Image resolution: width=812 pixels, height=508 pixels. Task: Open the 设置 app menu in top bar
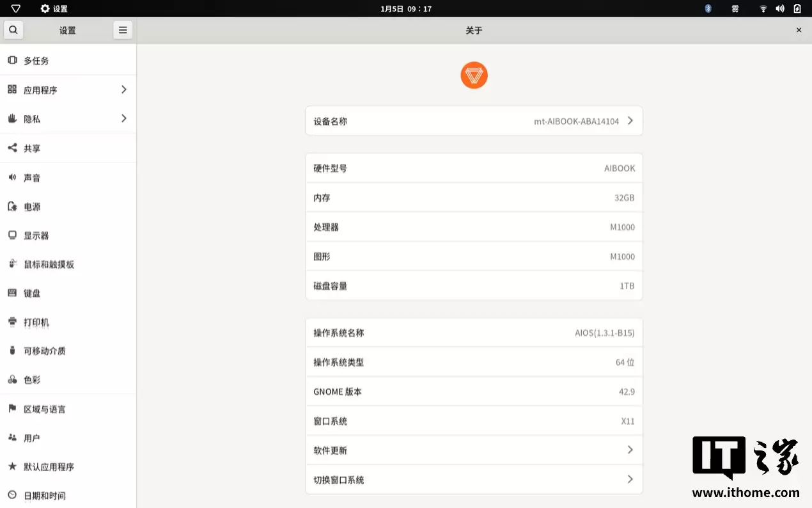54,9
